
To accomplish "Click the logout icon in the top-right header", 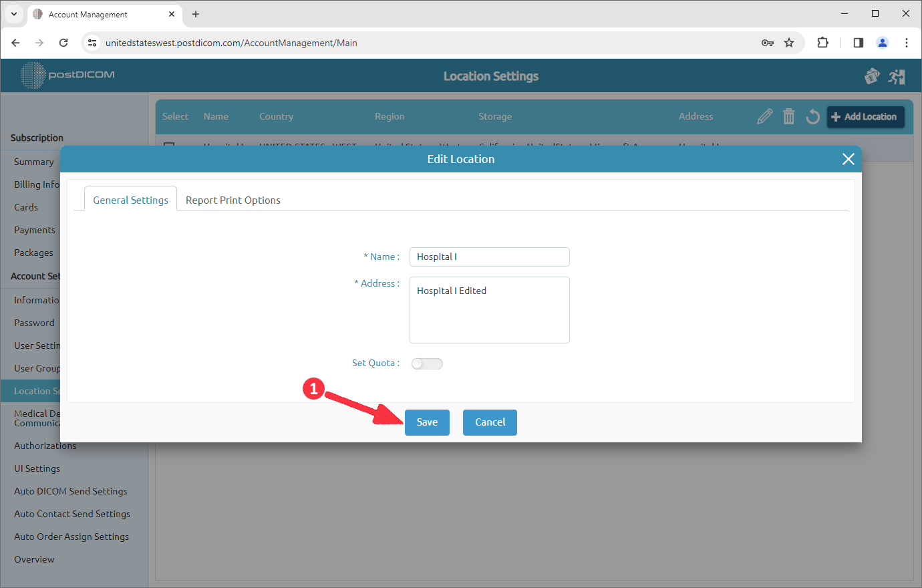I will pos(897,76).
